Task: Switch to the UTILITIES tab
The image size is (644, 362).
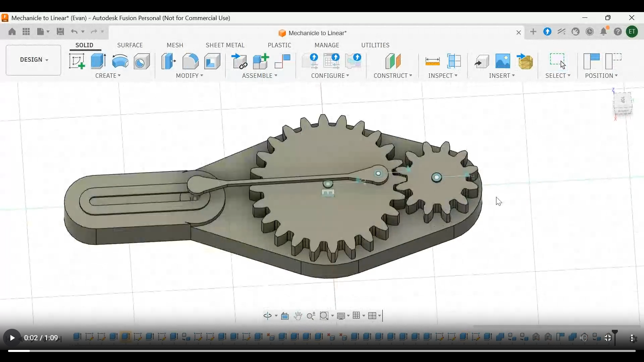Action: tap(375, 45)
